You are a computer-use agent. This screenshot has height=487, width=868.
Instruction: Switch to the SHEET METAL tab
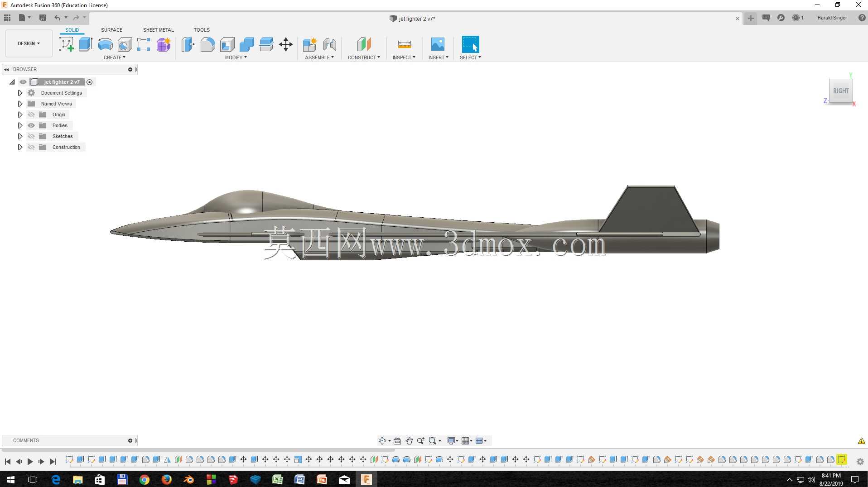pyautogui.click(x=159, y=30)
